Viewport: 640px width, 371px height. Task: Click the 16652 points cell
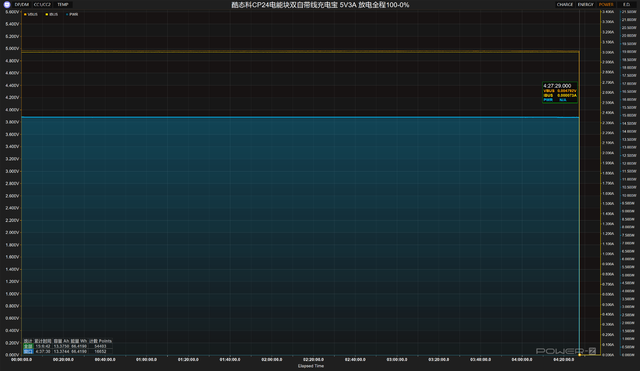pyautogui.click(x=100, y=351)
